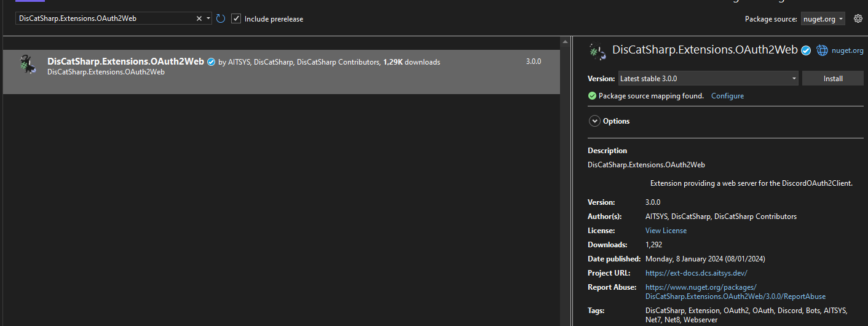Expand the Options section chevron
Viewport: 868px width, 326px height.
pos(594,121)
